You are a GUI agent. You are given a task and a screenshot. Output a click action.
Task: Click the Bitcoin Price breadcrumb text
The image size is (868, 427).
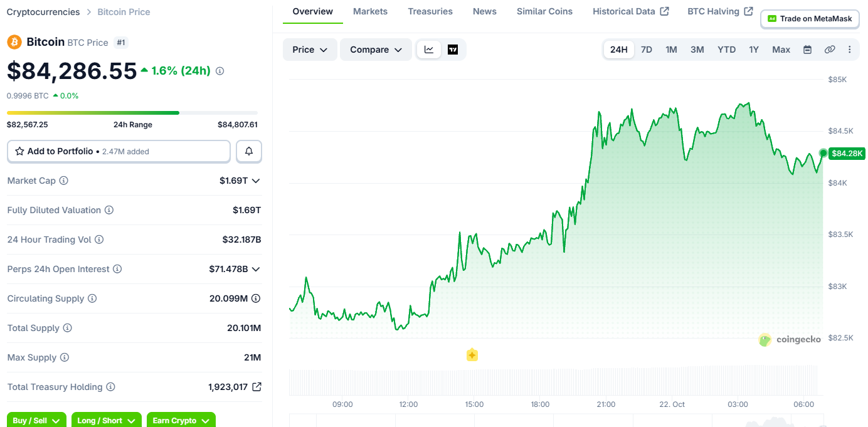tap(124, 12)
